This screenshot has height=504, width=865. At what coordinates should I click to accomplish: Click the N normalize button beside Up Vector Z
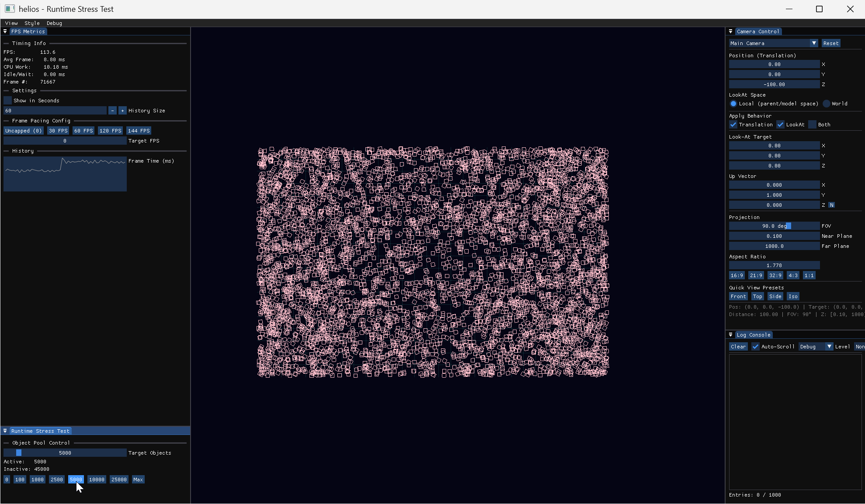(x=831, y=205)
